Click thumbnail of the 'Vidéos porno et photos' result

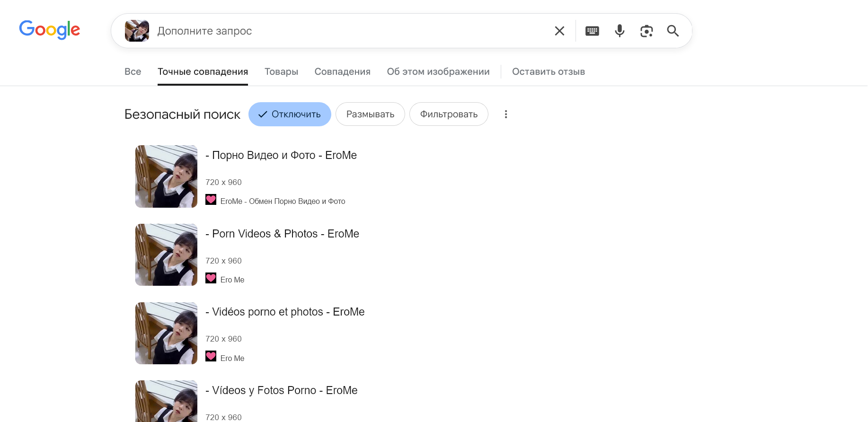pos(166,333)
